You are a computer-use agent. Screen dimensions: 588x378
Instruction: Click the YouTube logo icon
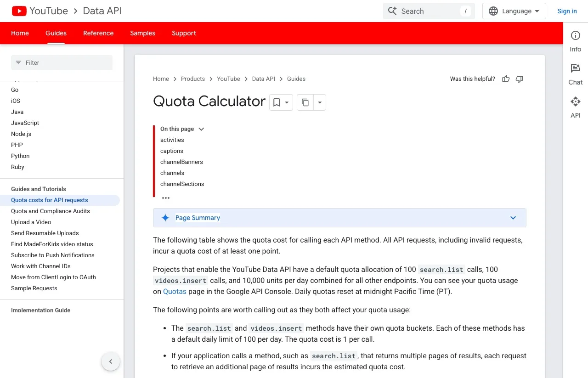[x=19, y=11]
